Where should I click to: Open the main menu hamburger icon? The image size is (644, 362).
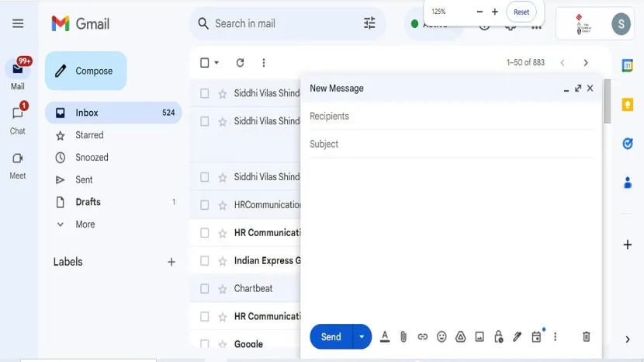[x=18, y=23]
